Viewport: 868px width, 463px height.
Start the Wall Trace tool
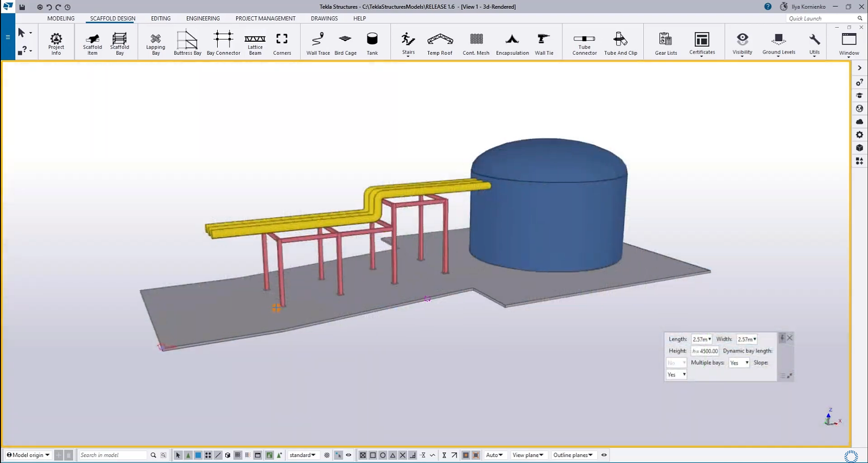318,43
